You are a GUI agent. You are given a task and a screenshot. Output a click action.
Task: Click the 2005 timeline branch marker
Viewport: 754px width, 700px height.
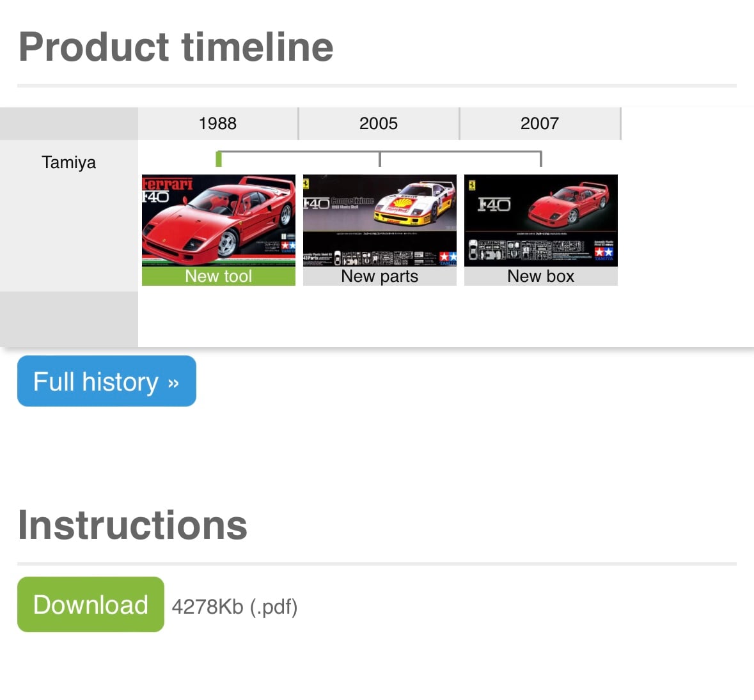pos(380,159)
